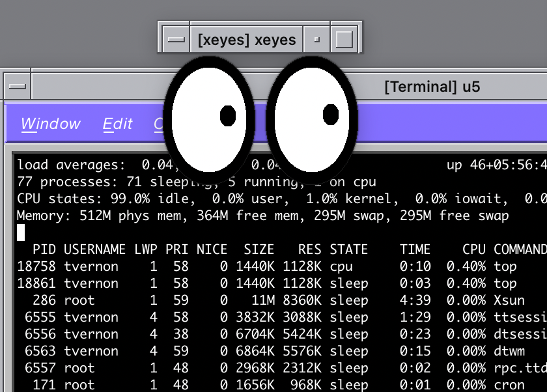
Task: Click PID 18758 in process list
Action: [x=36, y=266]
